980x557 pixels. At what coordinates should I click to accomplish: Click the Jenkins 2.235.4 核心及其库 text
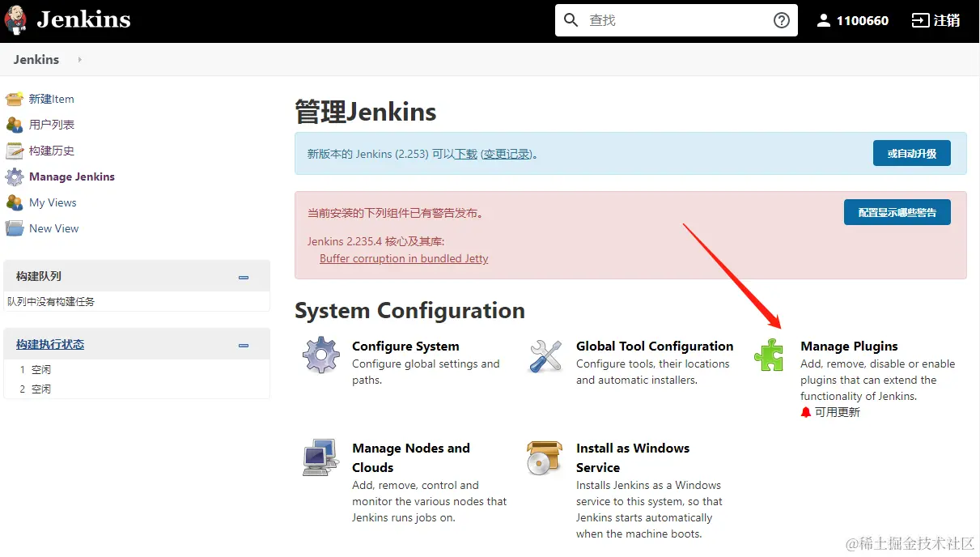pyautogui.click(x=376, y=241)
